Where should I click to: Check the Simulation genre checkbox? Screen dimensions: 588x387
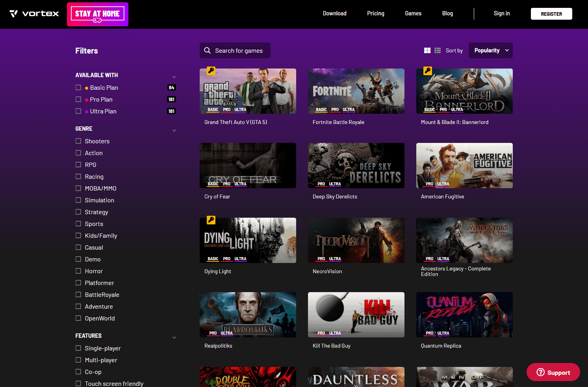click(78, 200)
